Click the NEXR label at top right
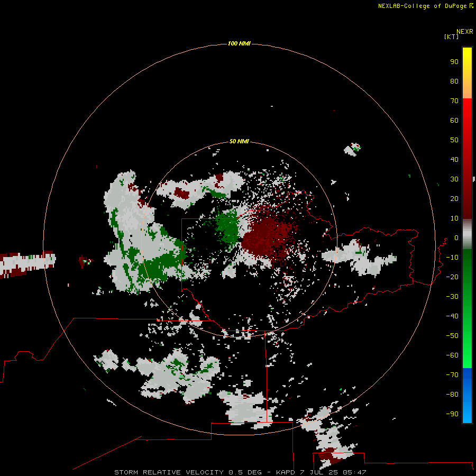476x476 pixels. click(x=465, y=32)
